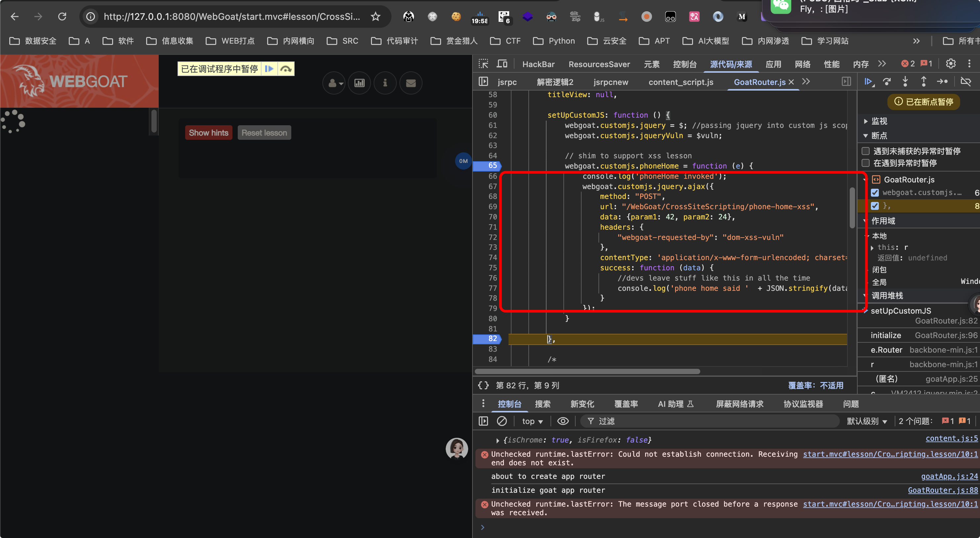This screenshot has width=980, height=538.
Task: Resume script execution in debugger toolbar
Action: click(x=869, y=81)
